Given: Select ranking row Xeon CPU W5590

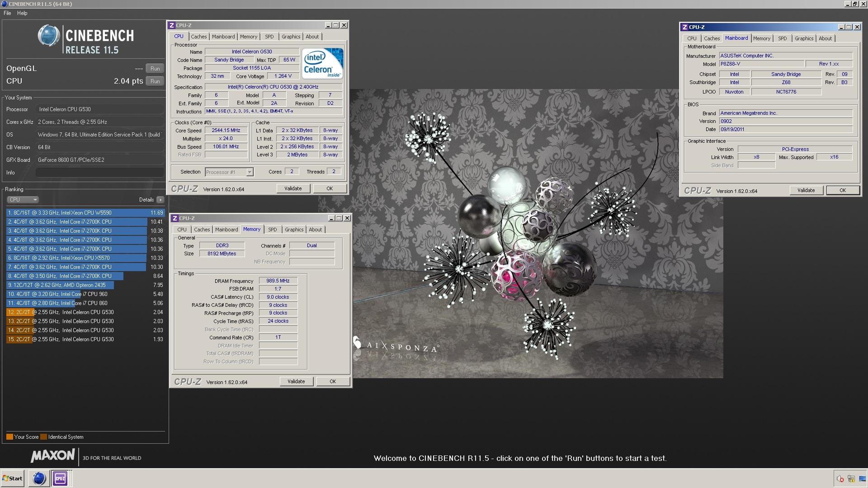Looking at the screenshot, I should [85, 213].
